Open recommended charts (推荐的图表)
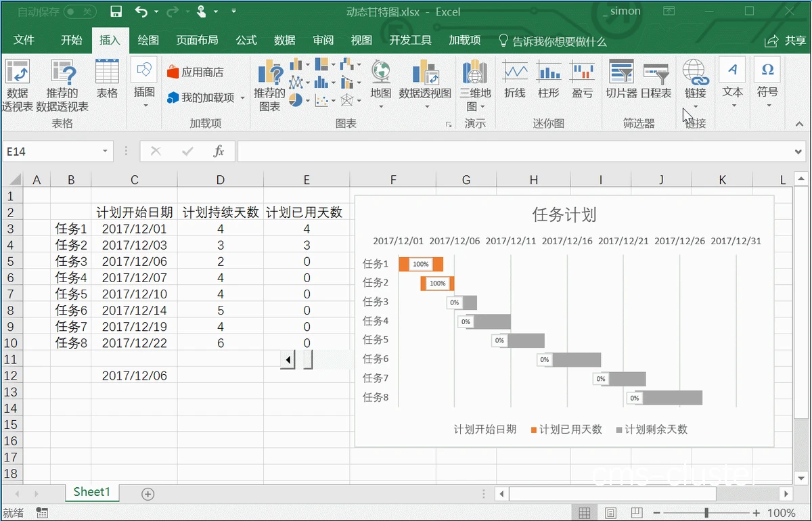This screenshot has width=812, height=521. point(269,86)
